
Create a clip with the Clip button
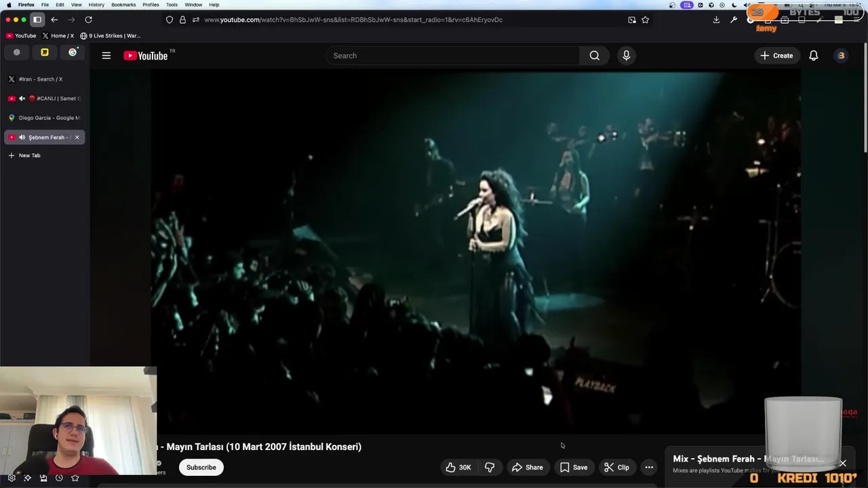tap(617, 467)
